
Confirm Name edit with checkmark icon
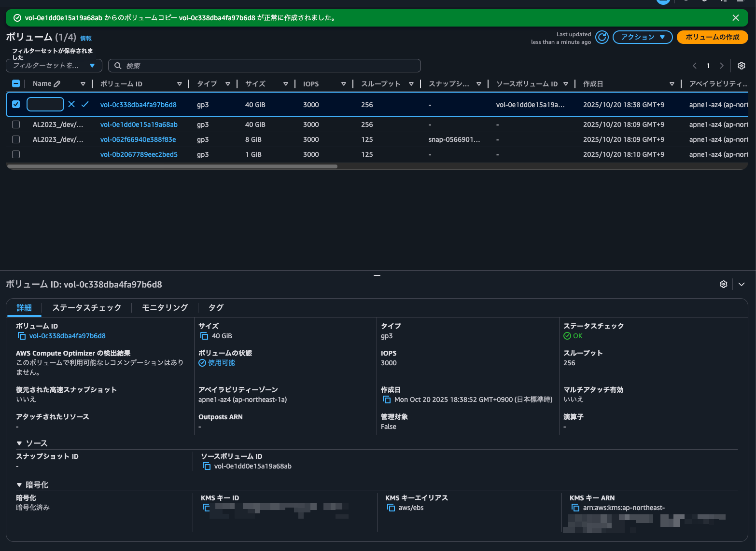(x=85, y=104)
